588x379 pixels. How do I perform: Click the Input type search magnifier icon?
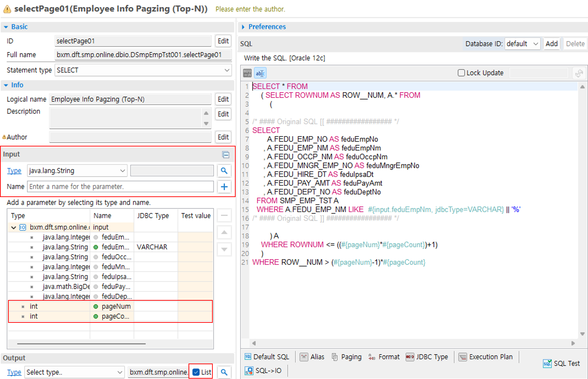(224, 171)
